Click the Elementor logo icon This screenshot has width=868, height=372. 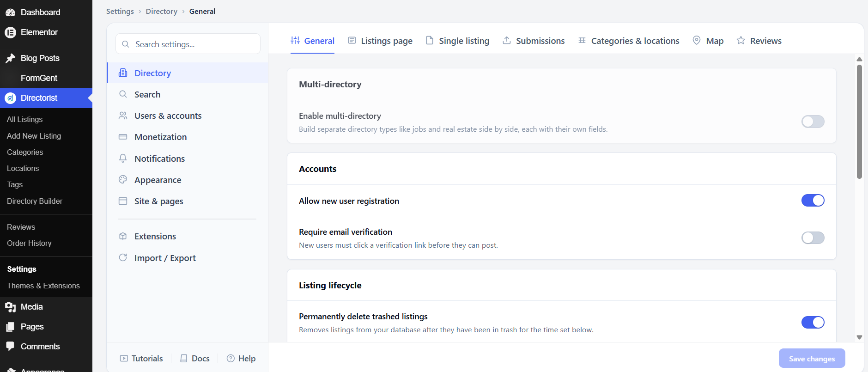(x=10, y=32)
